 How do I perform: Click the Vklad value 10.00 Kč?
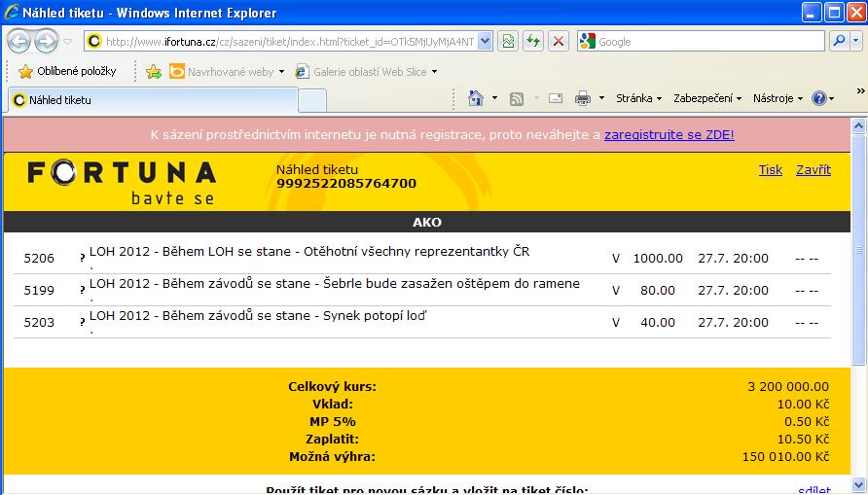(803, 405)
